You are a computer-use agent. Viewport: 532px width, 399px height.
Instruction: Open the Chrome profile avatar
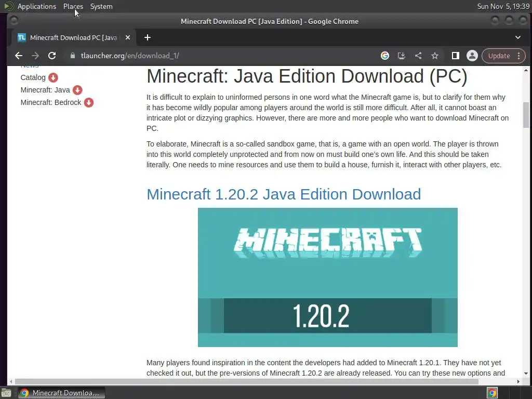tap(472, 56)
